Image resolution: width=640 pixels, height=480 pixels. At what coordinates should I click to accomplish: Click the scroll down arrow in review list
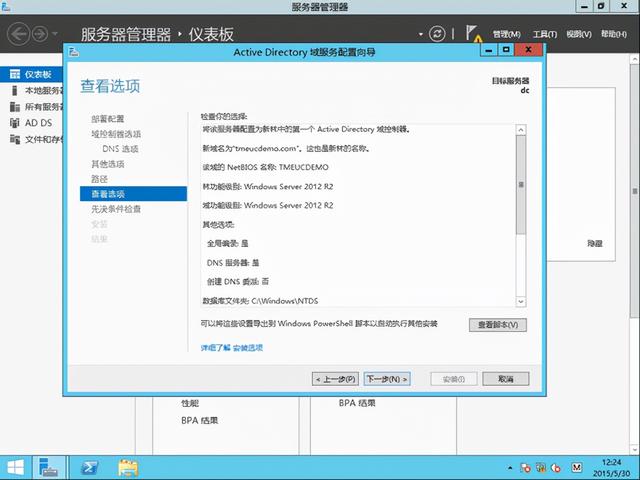tap(521, 302)
